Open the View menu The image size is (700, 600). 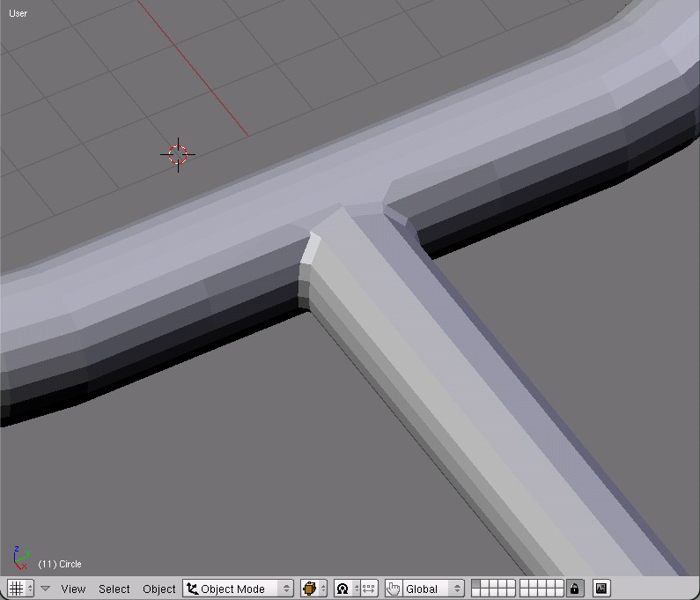[x=73, y=589]
